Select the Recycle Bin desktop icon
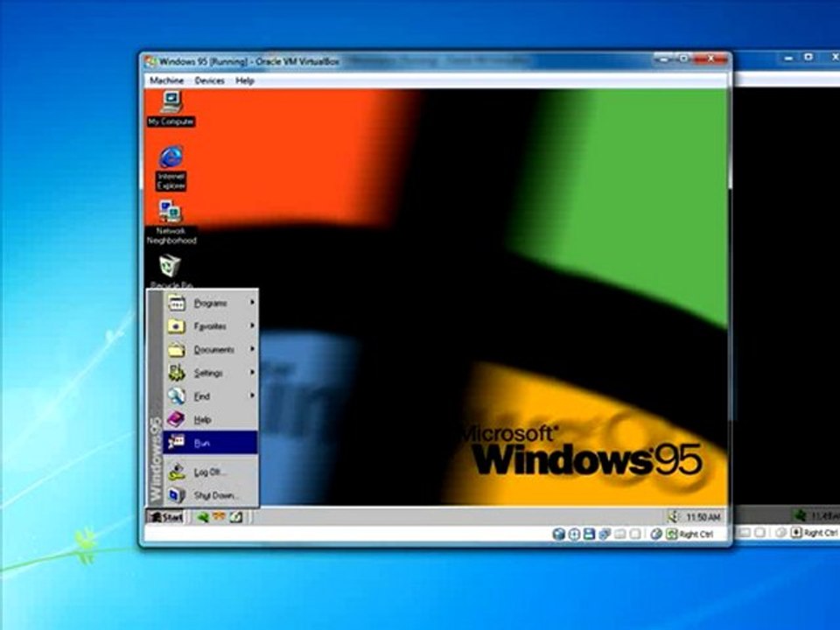Viewport: 840px width, 630px height. 171,271
